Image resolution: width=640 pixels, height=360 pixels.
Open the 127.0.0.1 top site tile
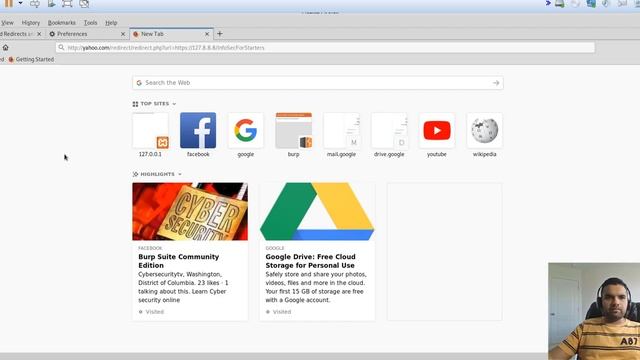tap(150, 130)
